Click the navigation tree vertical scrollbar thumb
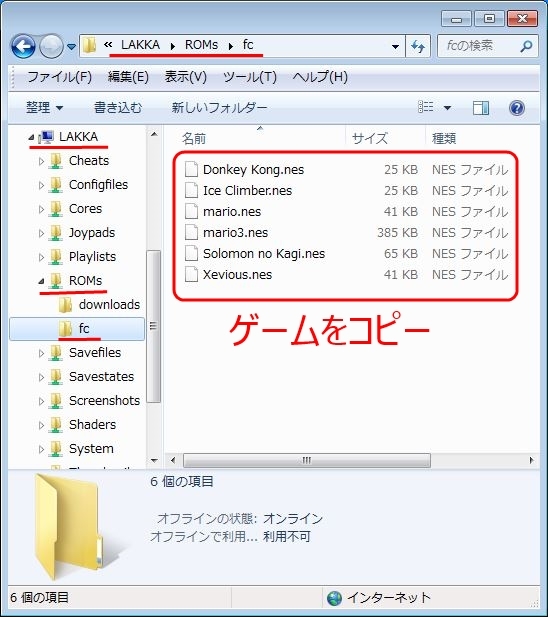This screenshot has height=617, width=548. pos(153,326)
